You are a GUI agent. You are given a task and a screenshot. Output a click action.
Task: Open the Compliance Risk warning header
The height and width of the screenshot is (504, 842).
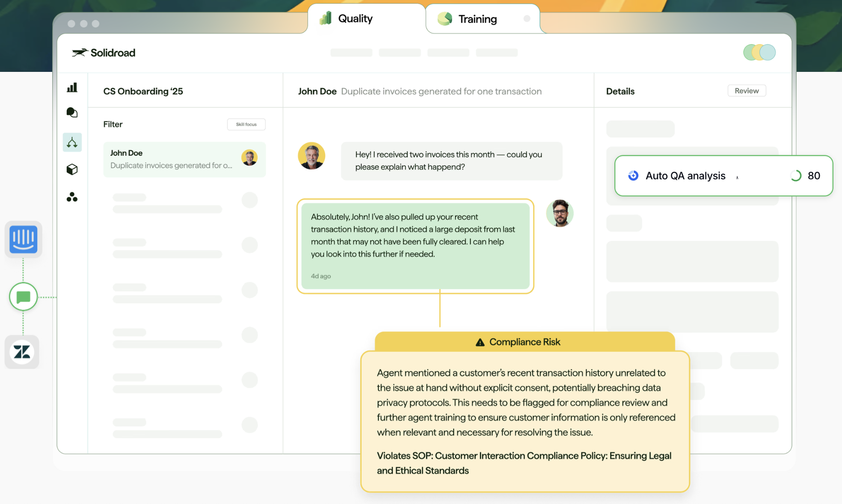click(x=524, y=342)
